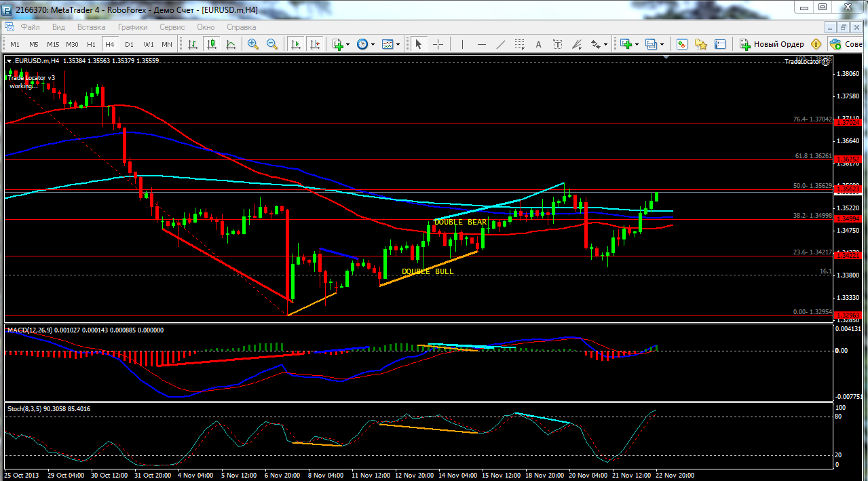Zoom out of the chart
This screenshot has height=481, width=868.
coord(272,44)
